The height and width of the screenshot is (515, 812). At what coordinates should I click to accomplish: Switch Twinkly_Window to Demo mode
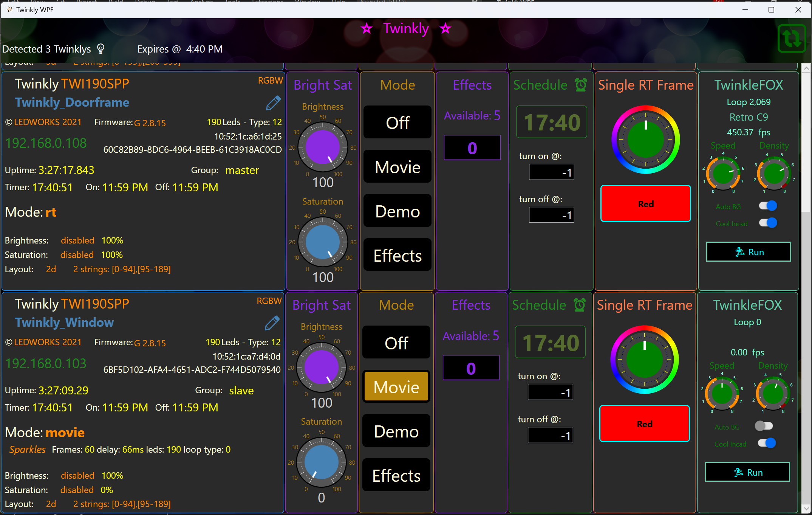pos(396,431)
